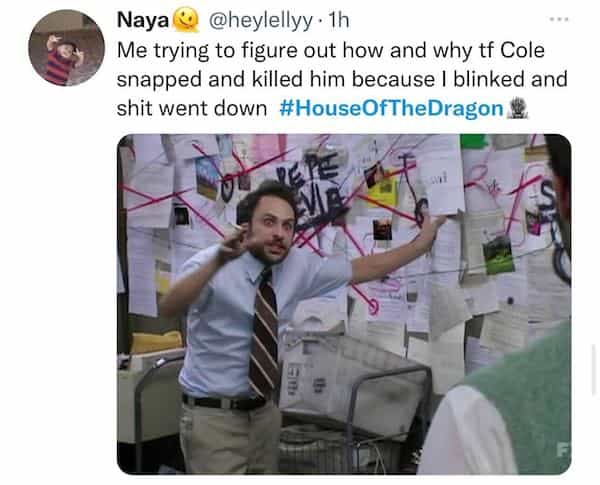This screenshot has height=485, width=600.
Task: Click the Iron Throne emoji after the hashtag
Action: 517,108
